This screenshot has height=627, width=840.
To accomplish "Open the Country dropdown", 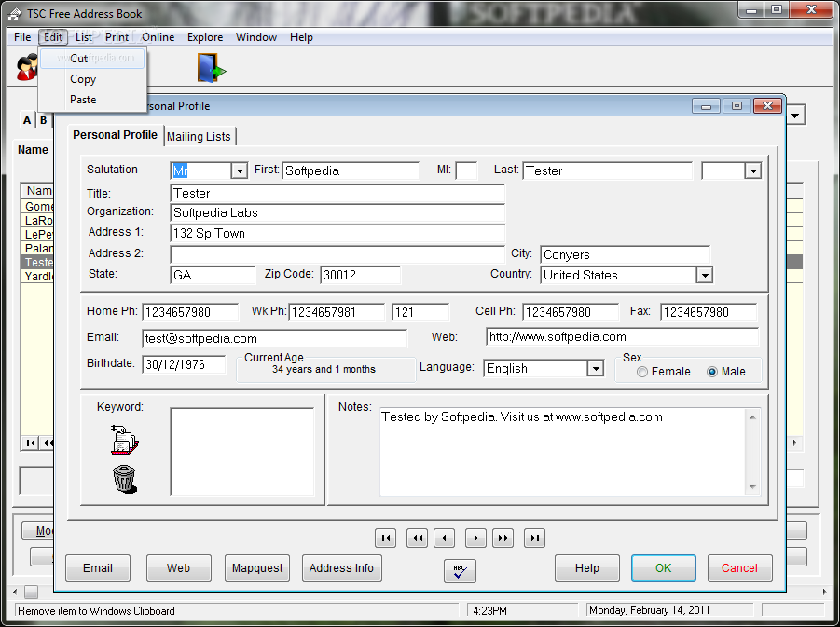I will (x=705, y=275).
